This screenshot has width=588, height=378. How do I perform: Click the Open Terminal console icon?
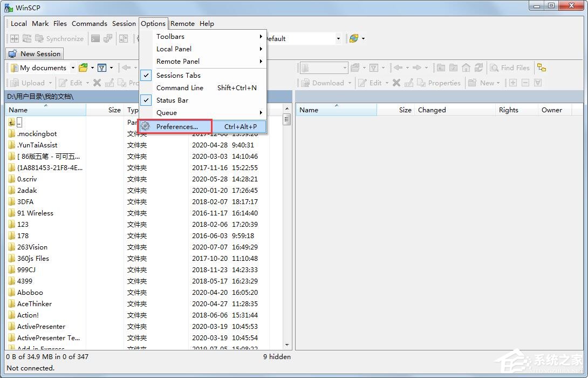tap(95, 38)
